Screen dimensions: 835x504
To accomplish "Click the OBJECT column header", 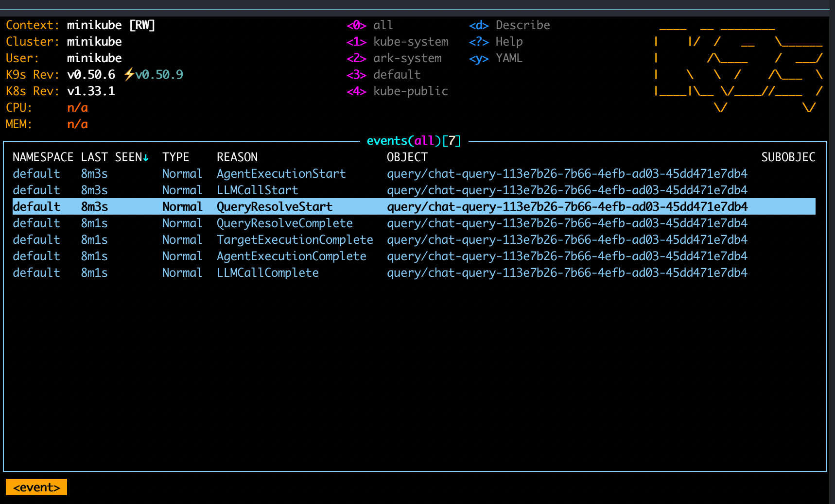I will pyautogui.click(x=407, y=157).
